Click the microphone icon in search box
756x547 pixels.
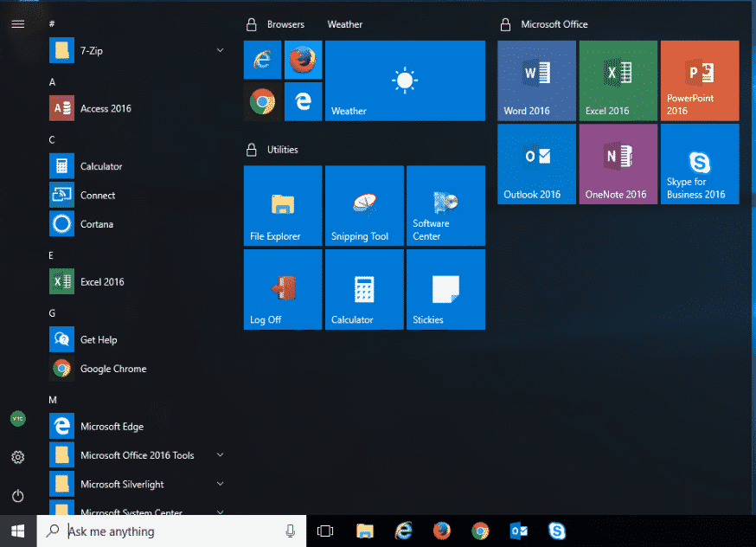coord(291,531)
